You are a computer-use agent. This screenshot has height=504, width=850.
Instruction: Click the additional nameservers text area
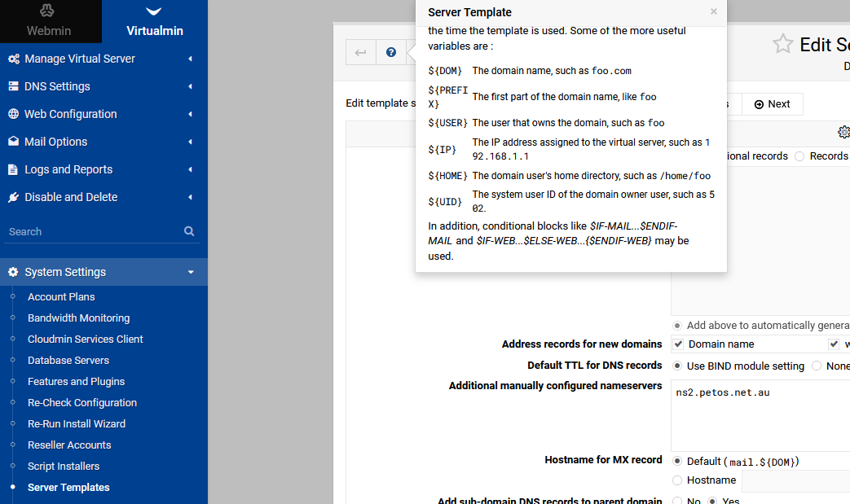click(760, 415)
